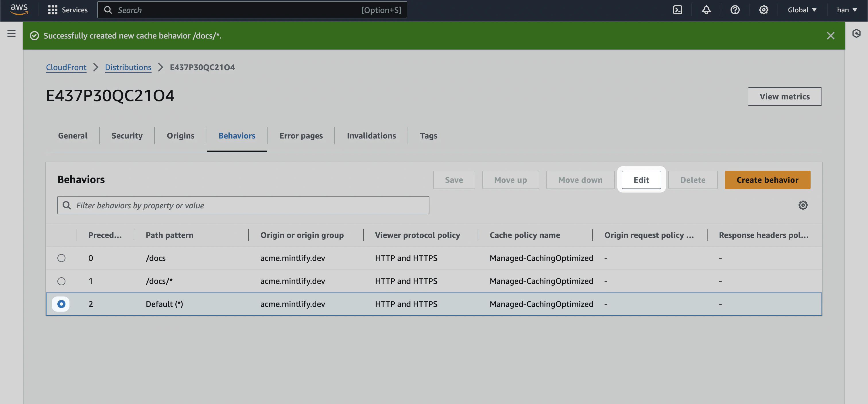Switch to the Invalidations tab
Viewport: 868px width, 404px height.
pyautogui.click(x=371, y=136)
